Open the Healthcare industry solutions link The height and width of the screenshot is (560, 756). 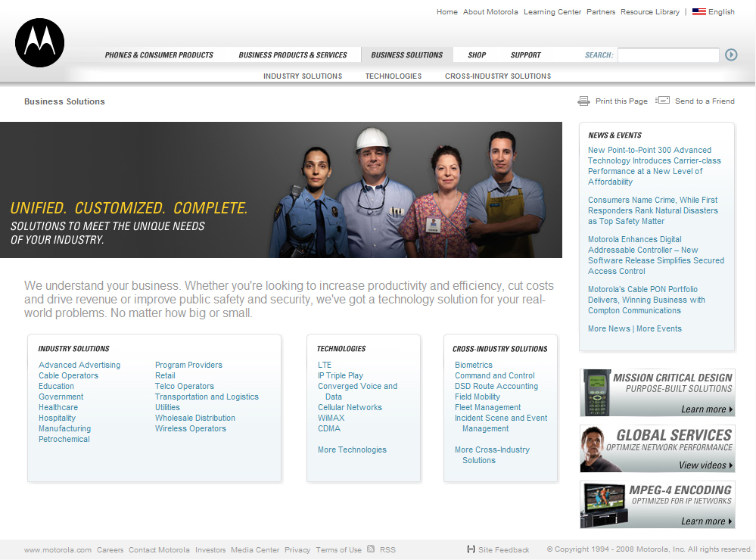point(58,407)
